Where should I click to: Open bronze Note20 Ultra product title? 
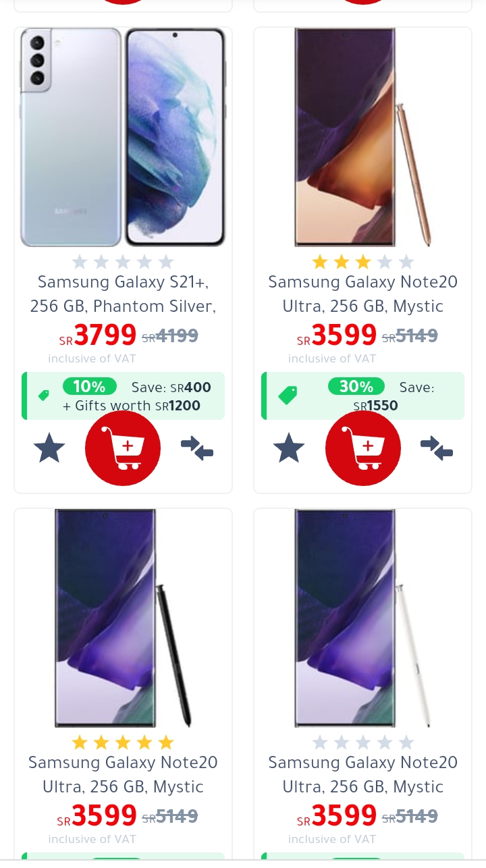point(363,294)
